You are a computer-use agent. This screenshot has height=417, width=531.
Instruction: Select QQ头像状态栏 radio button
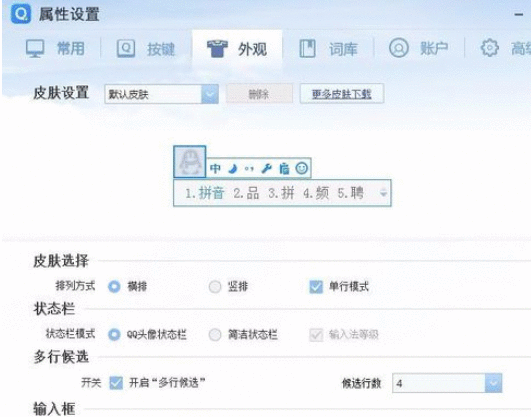(114, 335)
